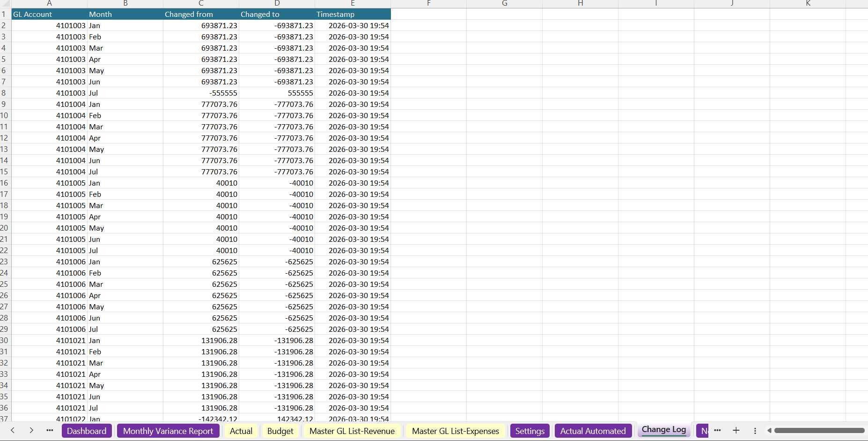Screen dimensions: 868x441
Task: Switch to the Actual sheet
Action: (x=241, y=431)
